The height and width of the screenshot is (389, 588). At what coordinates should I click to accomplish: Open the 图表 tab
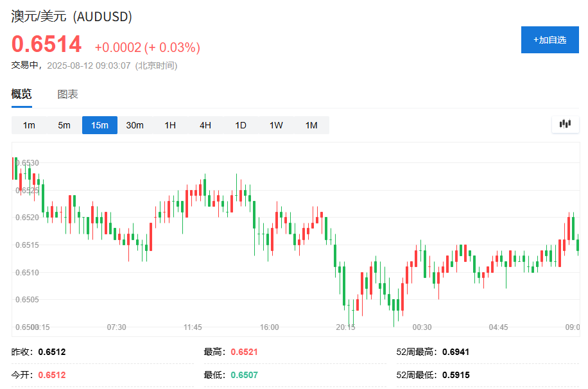68,94
